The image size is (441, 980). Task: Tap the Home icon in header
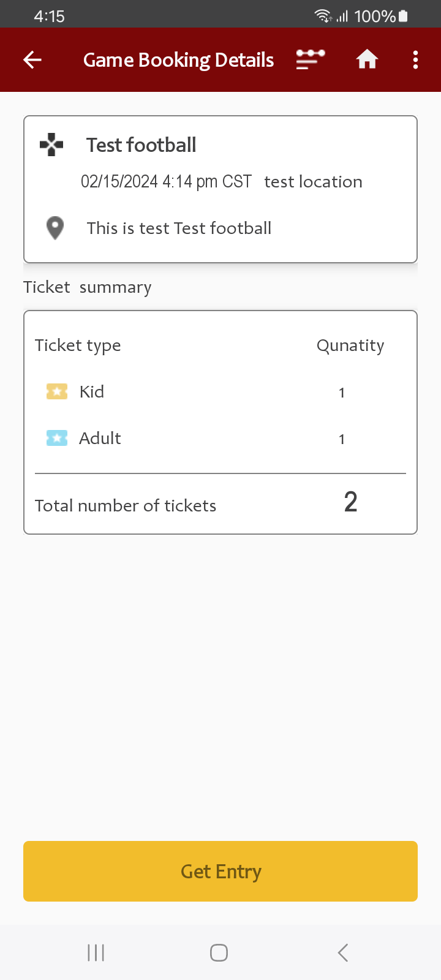coord(367,59)
